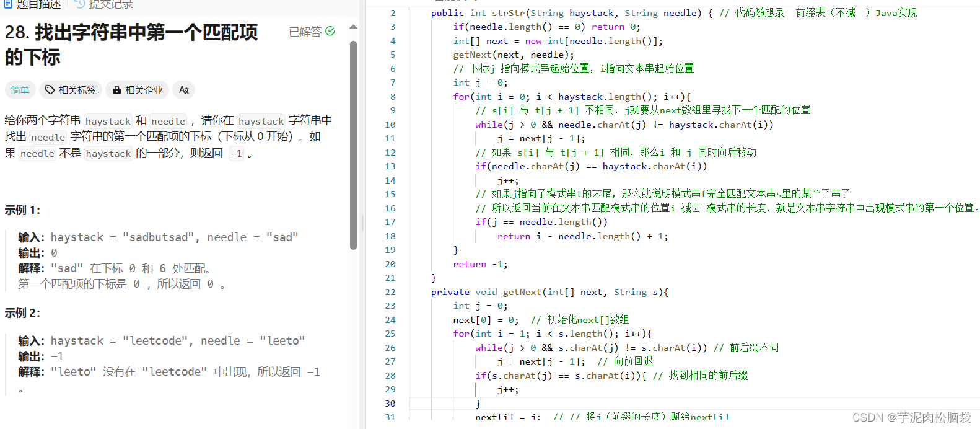
Task: Click the code line getNext(next, needle);
Action: [514, 55]
